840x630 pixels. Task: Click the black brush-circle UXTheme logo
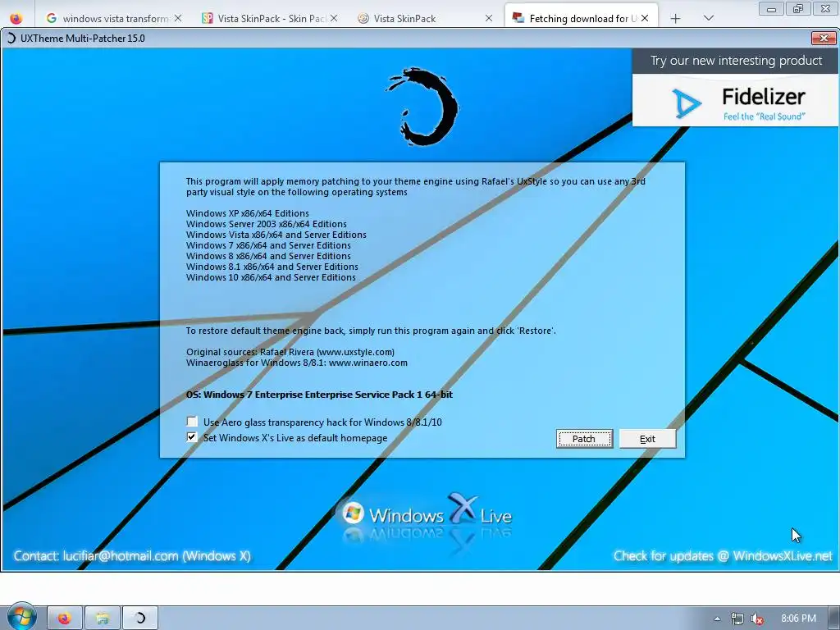click(423, 106)
